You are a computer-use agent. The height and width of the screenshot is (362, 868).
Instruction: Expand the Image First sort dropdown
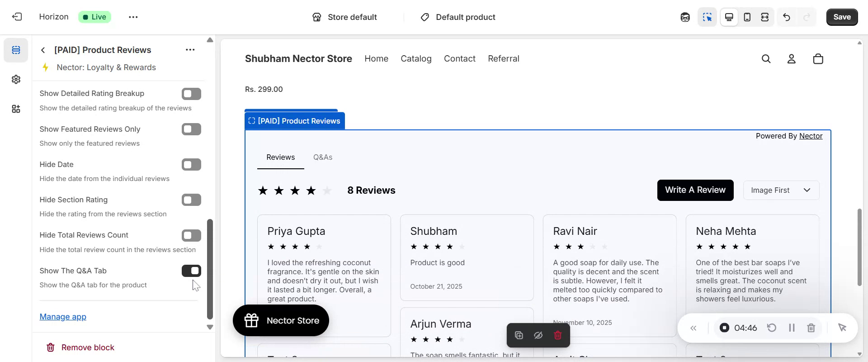point(781,191)
